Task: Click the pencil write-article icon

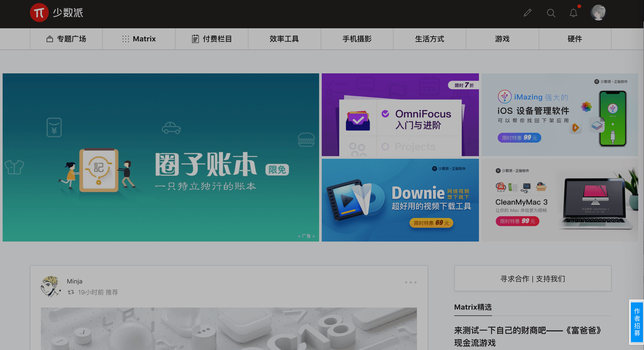Action: 527,13
